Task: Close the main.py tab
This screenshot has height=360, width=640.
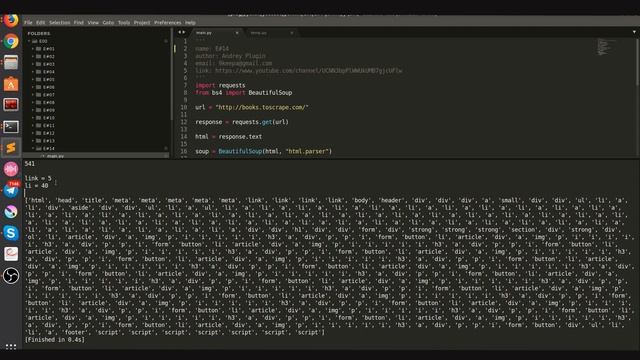Action: point(237,33)
